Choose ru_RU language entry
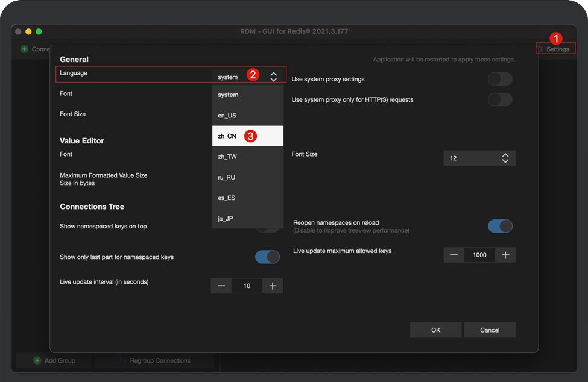 (x=247, y=177)
